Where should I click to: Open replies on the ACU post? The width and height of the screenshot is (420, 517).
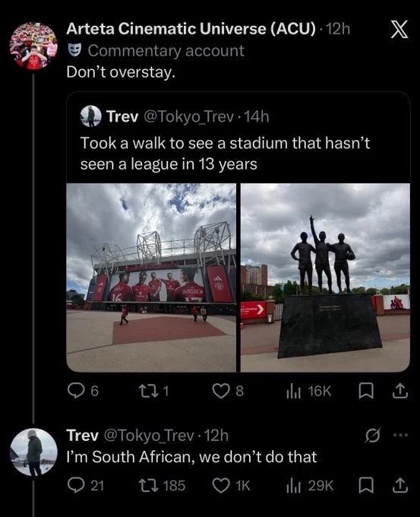click(83, 391)
